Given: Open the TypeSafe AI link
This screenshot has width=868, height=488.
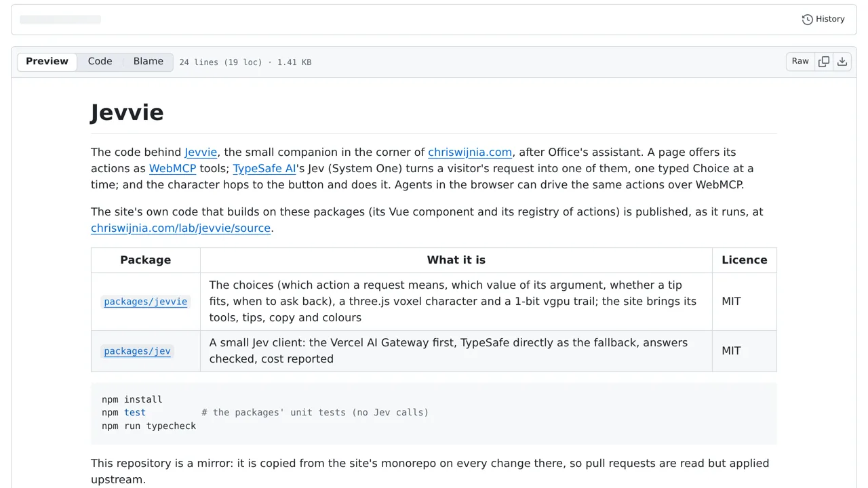Looking at the screenshot, I should [264, 169].
